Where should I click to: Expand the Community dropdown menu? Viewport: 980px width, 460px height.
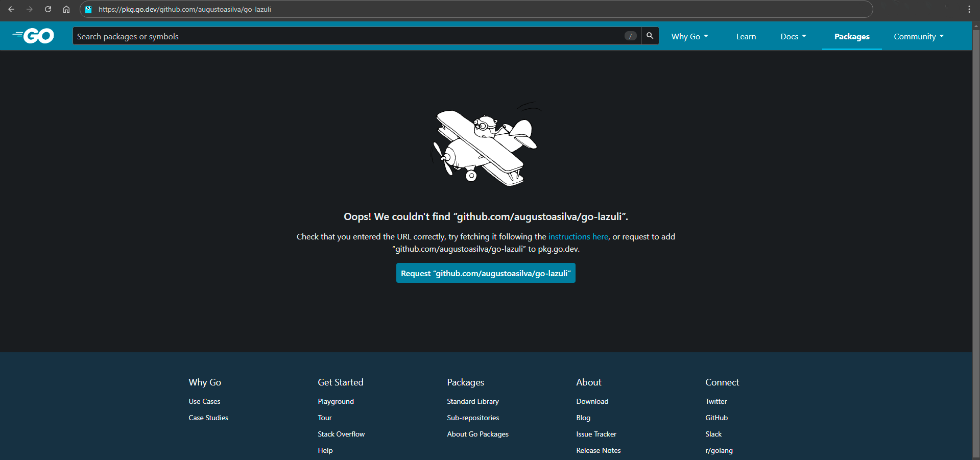coord(919,36)
